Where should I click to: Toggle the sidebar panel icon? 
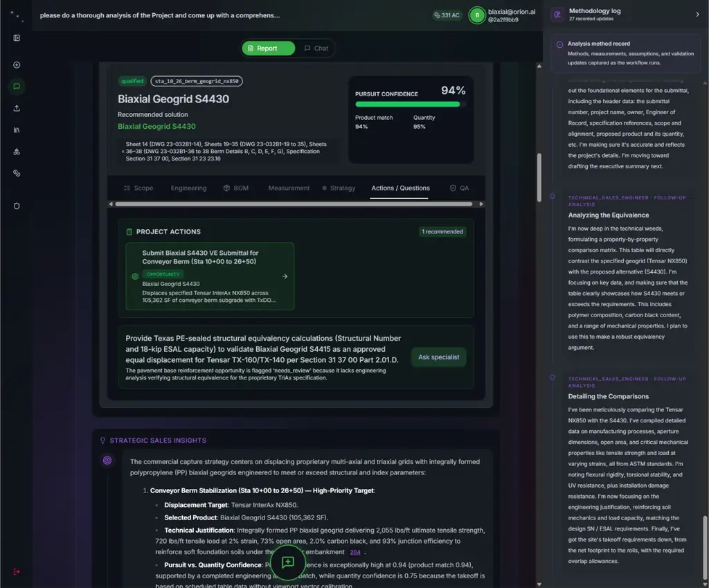[17, 38]
